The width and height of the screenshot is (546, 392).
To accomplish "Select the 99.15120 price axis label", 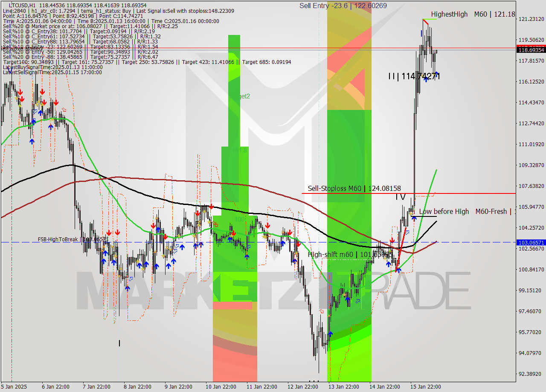I will (531, 290).
